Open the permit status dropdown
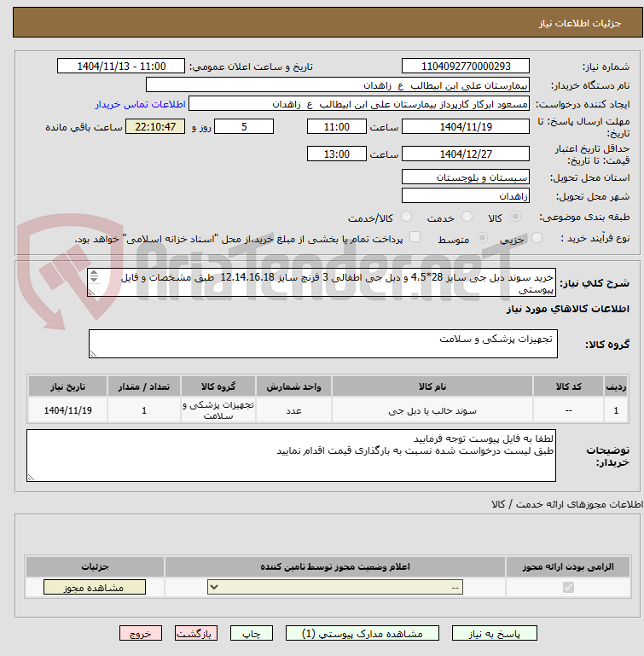This screenshot has width=644, height=656. point(335,588)
